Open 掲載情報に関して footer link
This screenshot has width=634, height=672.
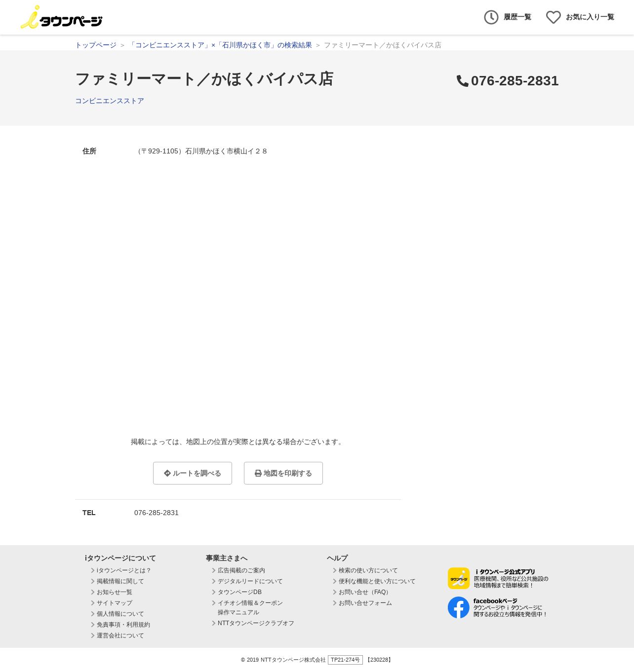(120, 581)
